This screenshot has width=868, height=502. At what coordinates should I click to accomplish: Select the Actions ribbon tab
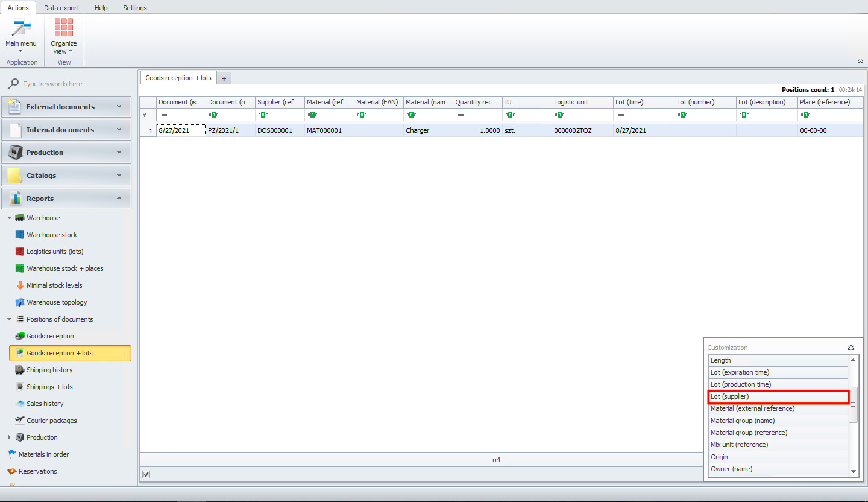[18, 8]
